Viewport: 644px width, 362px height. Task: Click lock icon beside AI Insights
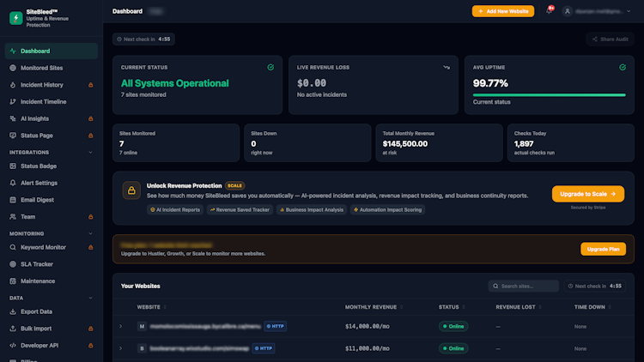pyautogui.click(x=91, y=118)
